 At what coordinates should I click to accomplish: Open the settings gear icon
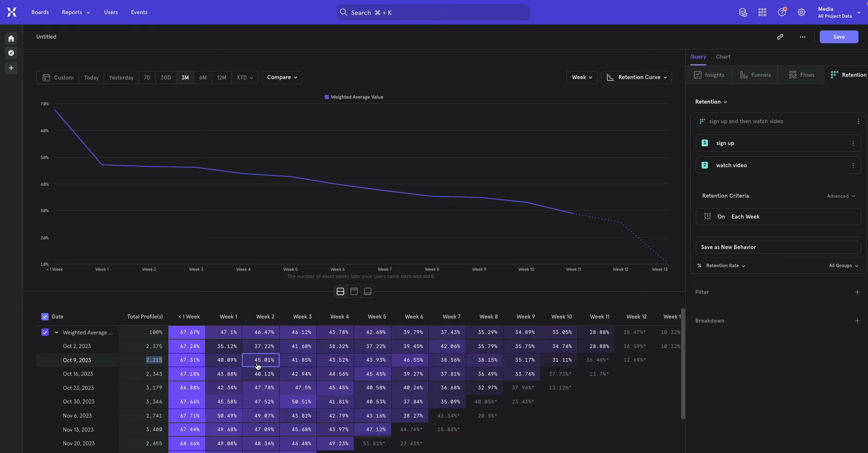pyautogui.click(x=802, y=12)
